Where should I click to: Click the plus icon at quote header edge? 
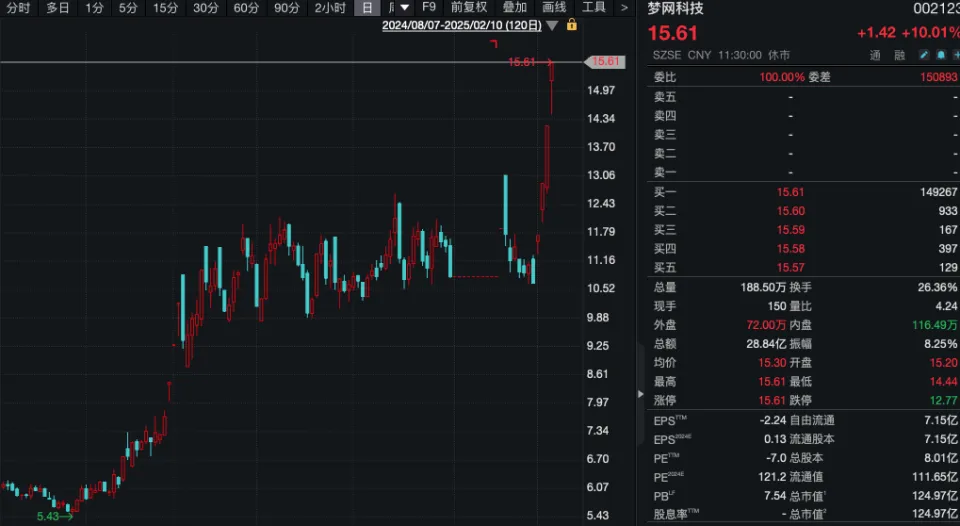[x=956, y=55]
